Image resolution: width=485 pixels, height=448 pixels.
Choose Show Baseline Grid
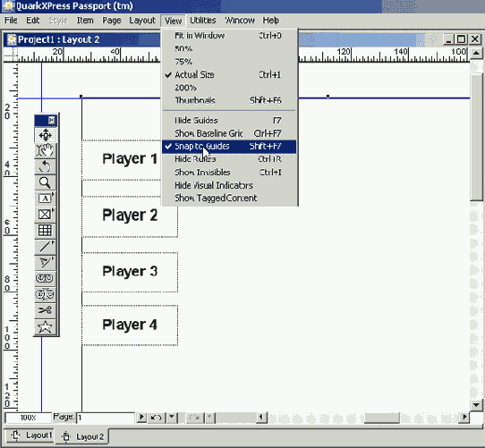click(x=229, y=133)
